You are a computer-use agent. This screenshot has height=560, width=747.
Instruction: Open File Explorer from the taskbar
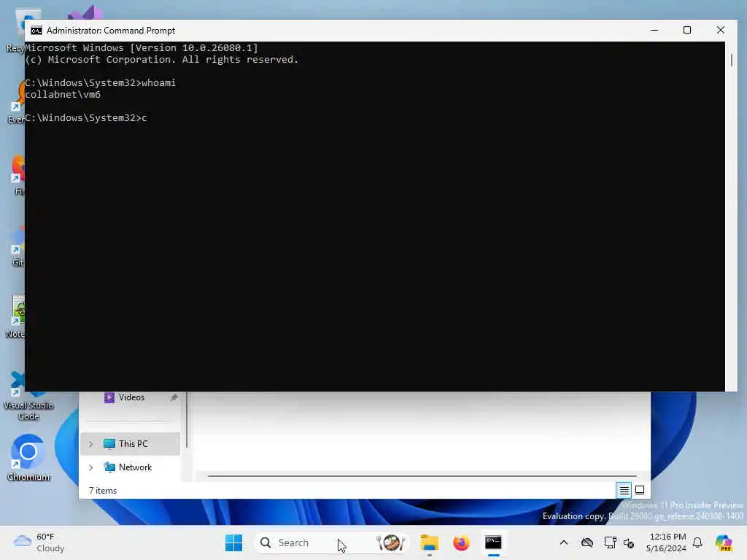tap(429, 542)
